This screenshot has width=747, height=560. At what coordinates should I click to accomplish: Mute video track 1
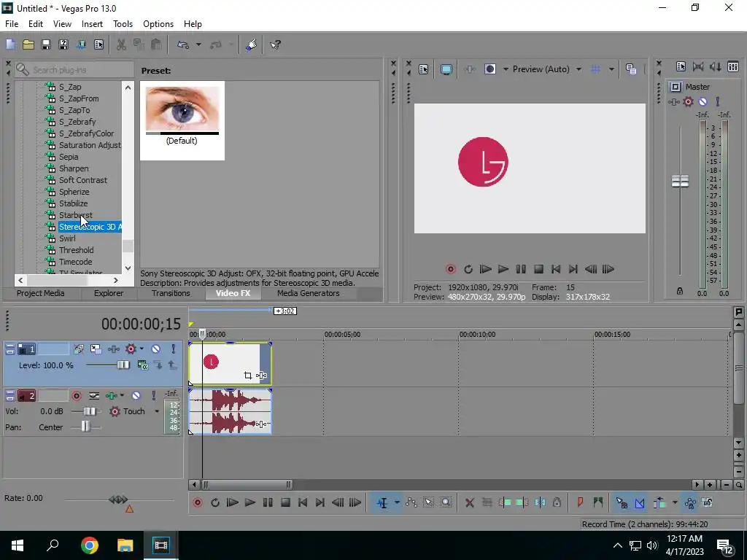click(156, 349)
